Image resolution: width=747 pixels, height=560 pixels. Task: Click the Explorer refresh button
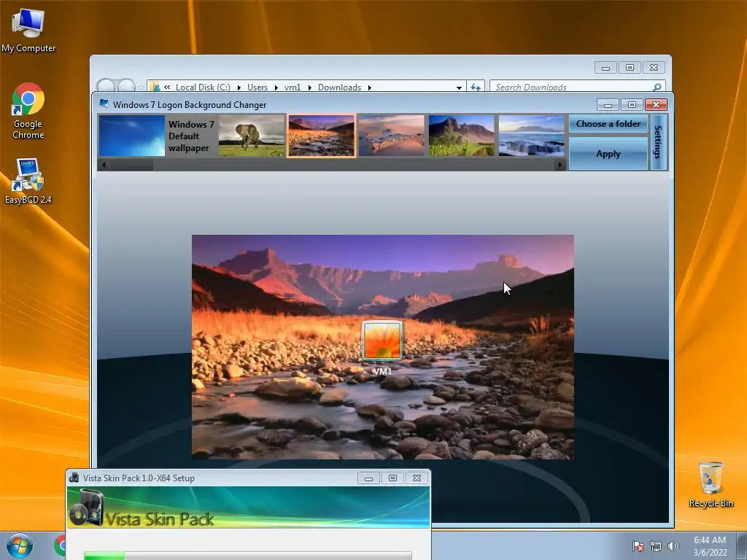pyautogui.click(x=476, y=87)
